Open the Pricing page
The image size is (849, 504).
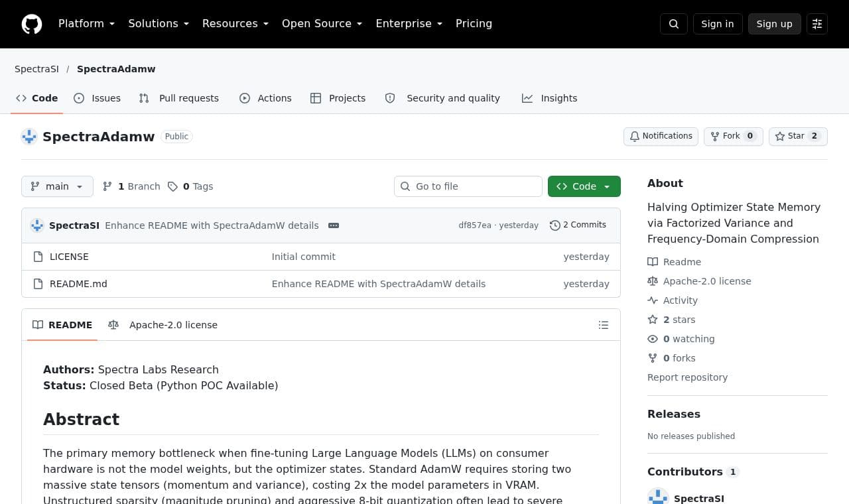[x=474, y=24]
